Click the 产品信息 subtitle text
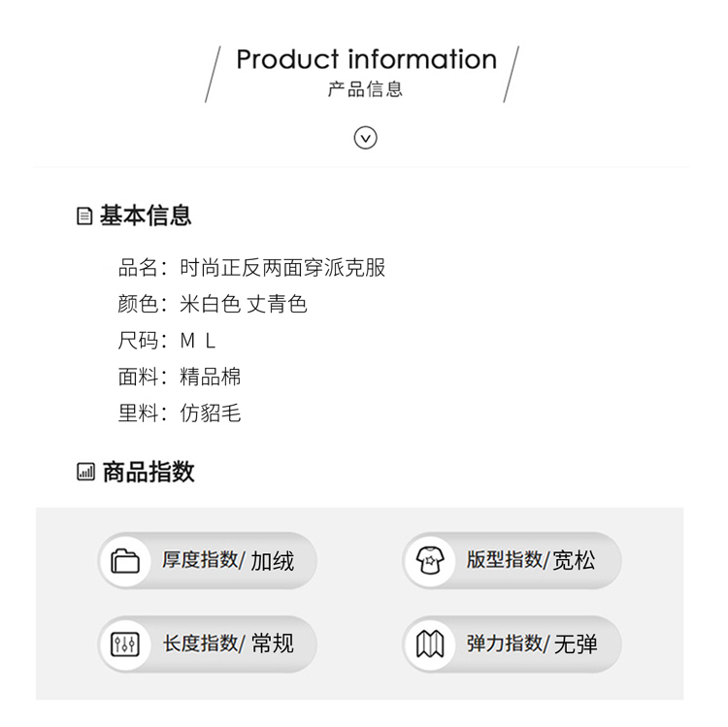Screen dimensions: 728x727 [365, 89]
